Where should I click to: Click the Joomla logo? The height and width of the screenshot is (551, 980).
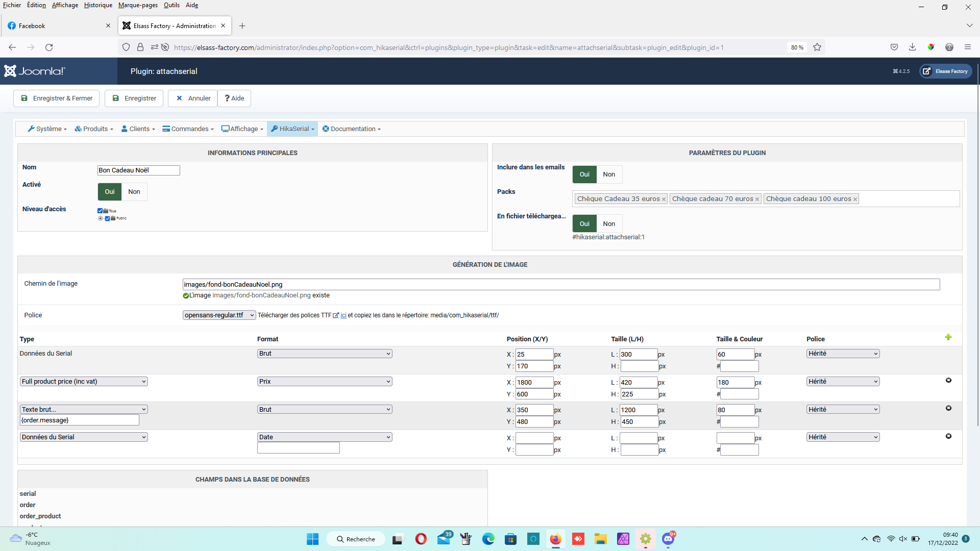[x=35, y=71]
